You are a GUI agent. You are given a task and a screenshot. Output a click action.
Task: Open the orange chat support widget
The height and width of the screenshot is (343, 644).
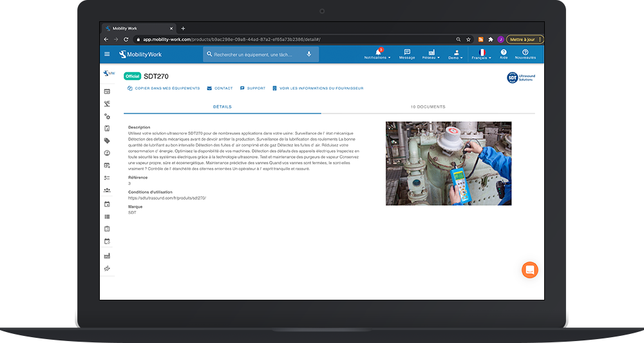[x=530, y=269]
